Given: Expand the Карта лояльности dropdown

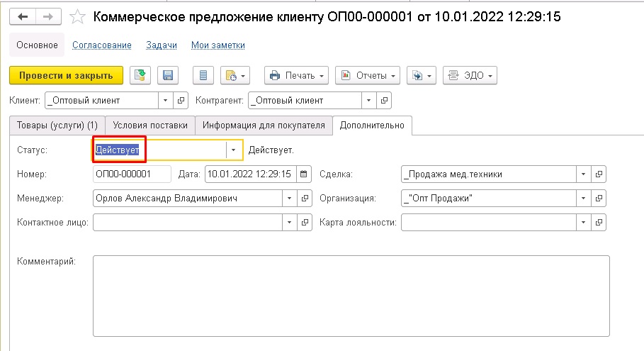Looking at the screenshot, I should tap(583, 223).
